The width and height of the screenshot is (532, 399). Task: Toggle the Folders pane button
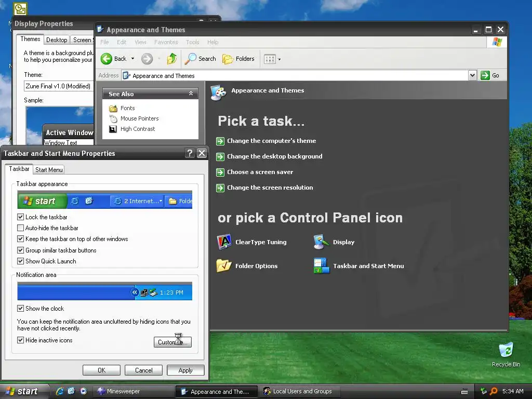point(238,59)
